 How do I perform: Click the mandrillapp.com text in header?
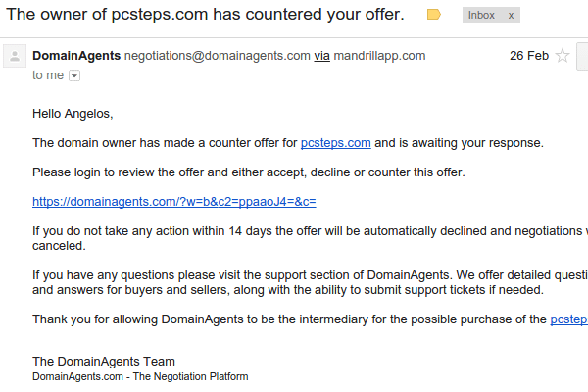pos(380,56)
